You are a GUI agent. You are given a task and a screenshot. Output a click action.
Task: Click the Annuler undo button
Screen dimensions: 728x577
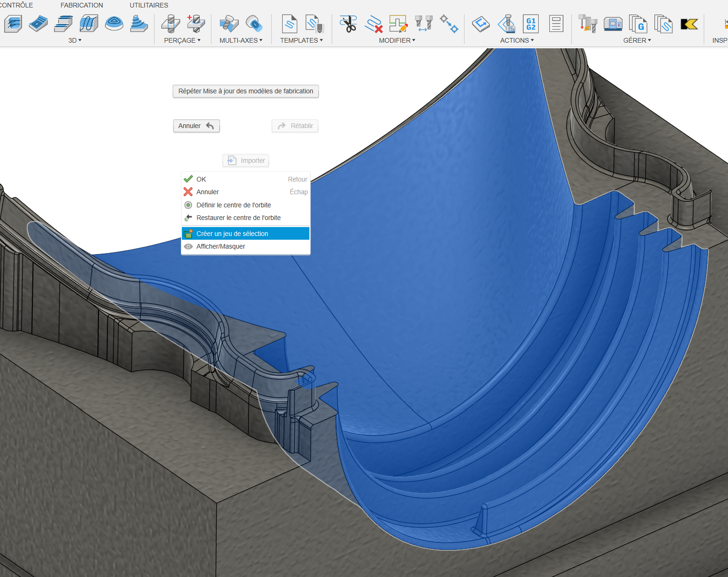pyautogui.click(x=196, y=126)
